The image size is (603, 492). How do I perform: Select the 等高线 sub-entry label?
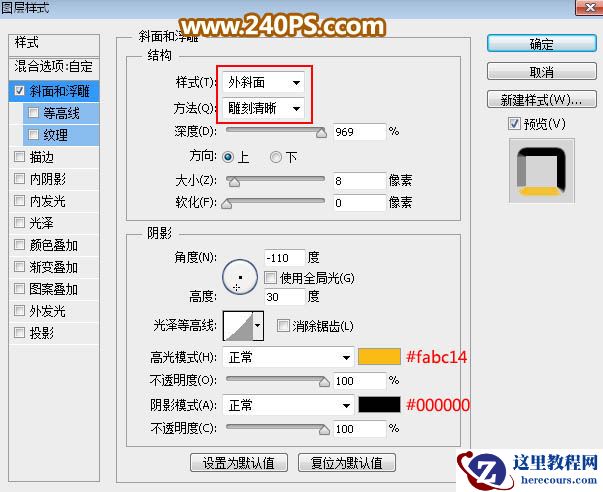[x=61, y=113]
